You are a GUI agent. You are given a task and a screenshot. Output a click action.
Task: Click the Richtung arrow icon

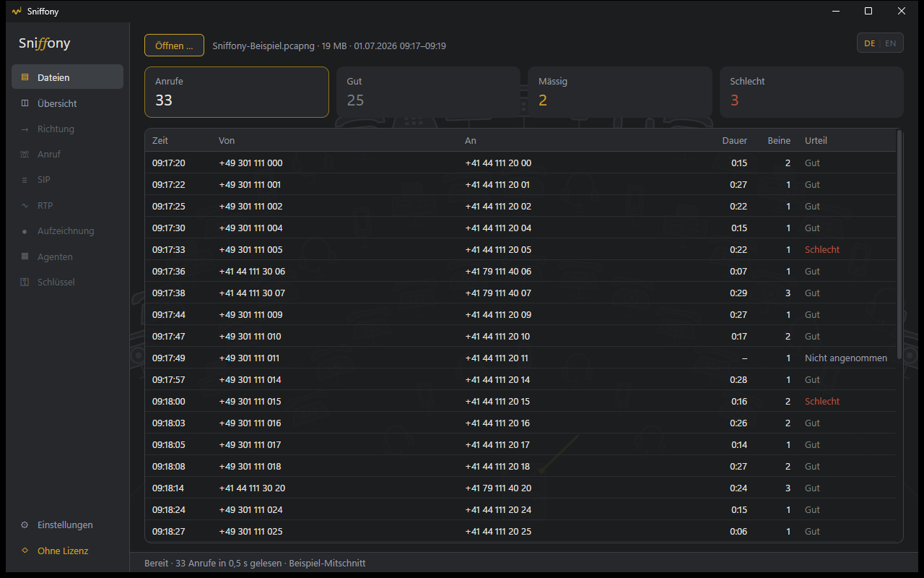click(25, 129)
